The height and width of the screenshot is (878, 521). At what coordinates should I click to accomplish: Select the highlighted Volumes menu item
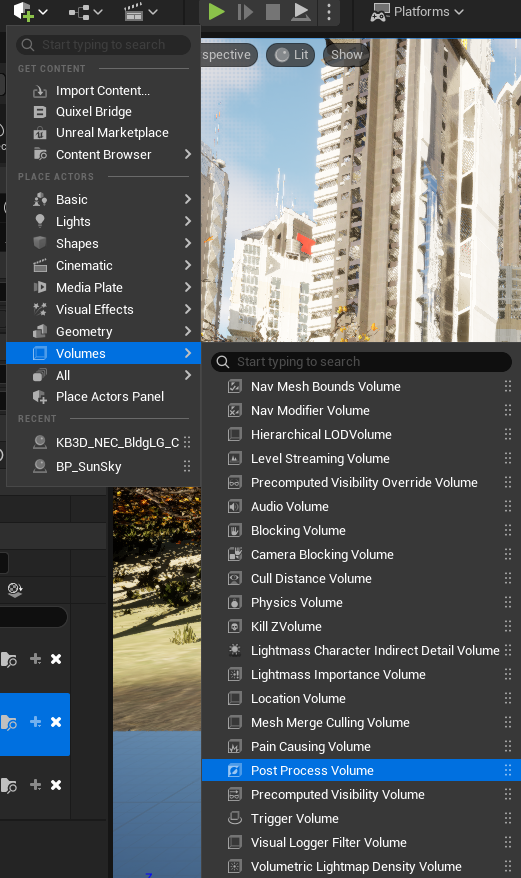pos(104,353)
